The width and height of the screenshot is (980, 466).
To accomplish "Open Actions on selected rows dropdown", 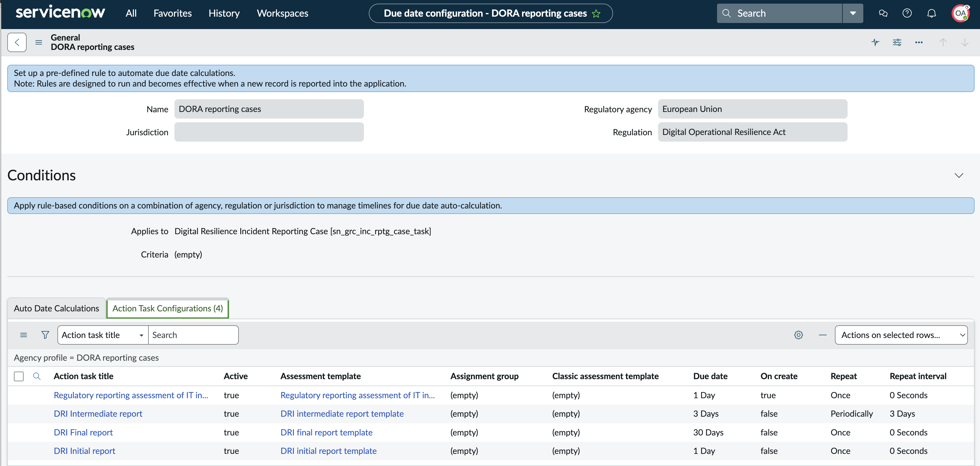I will tap(901, 335).
